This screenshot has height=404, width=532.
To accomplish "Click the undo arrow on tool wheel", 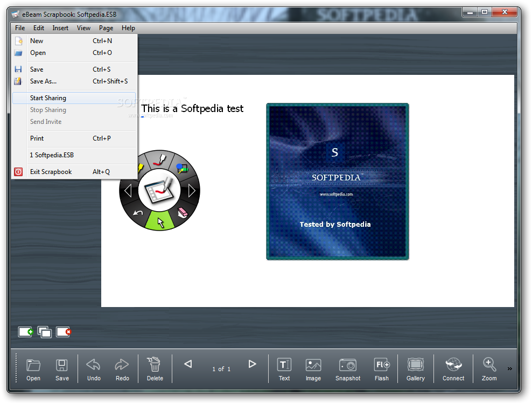I will [x=138, y=213].
